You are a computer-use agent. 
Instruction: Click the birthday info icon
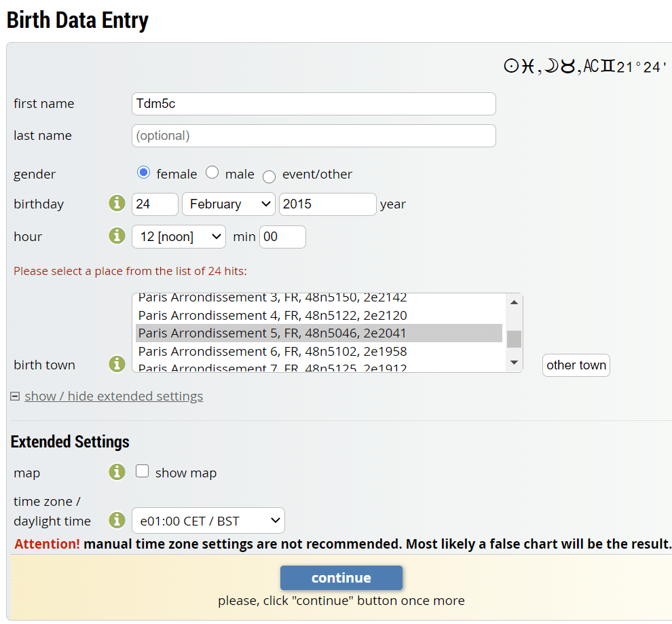(117, 203)
